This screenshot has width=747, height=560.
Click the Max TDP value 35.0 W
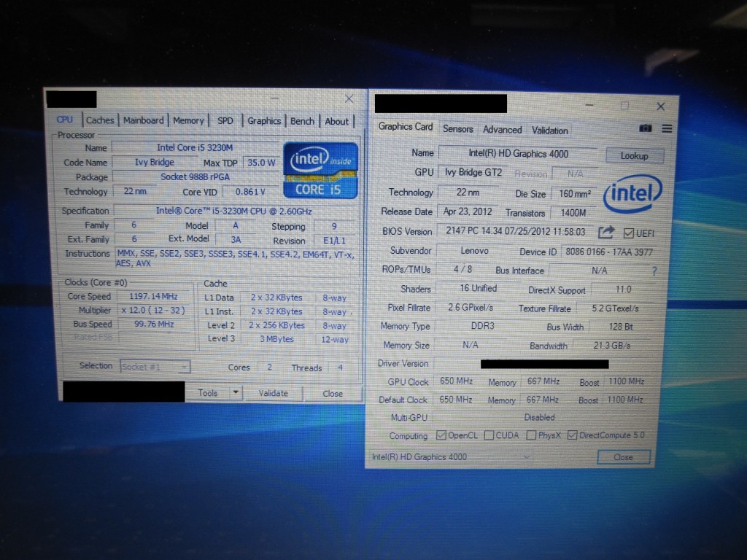(261, 163)
